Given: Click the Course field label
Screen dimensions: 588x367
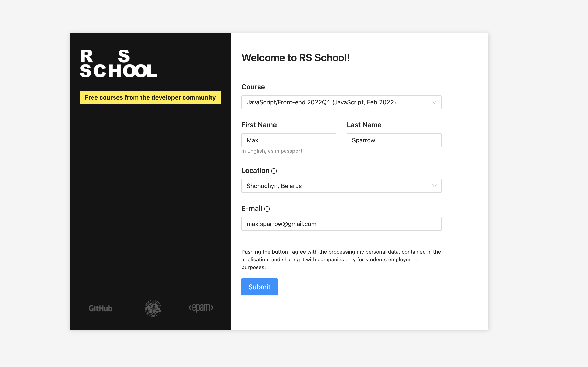Looking at the screenshot, I should (x=253, y=87).
